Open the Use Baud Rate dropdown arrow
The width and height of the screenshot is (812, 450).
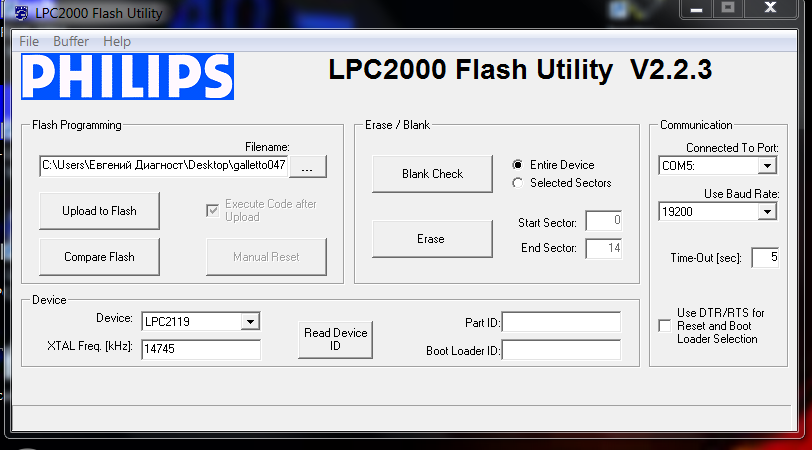point(767,212)
